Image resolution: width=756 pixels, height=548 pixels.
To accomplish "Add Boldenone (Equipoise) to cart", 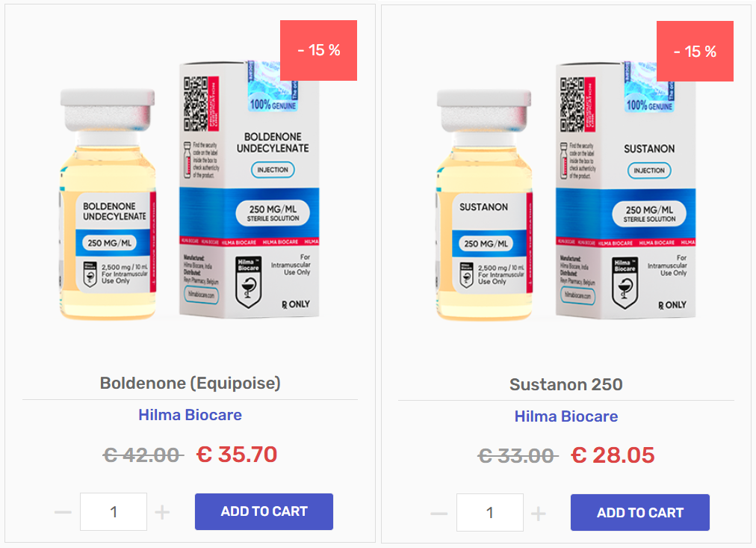I will click(264, 511).
